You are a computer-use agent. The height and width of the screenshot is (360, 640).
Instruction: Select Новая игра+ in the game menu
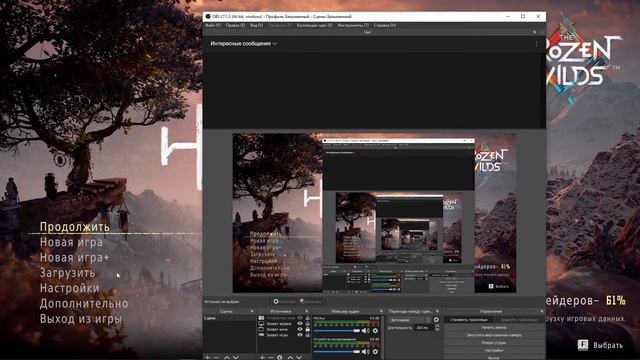pos(74,258)
